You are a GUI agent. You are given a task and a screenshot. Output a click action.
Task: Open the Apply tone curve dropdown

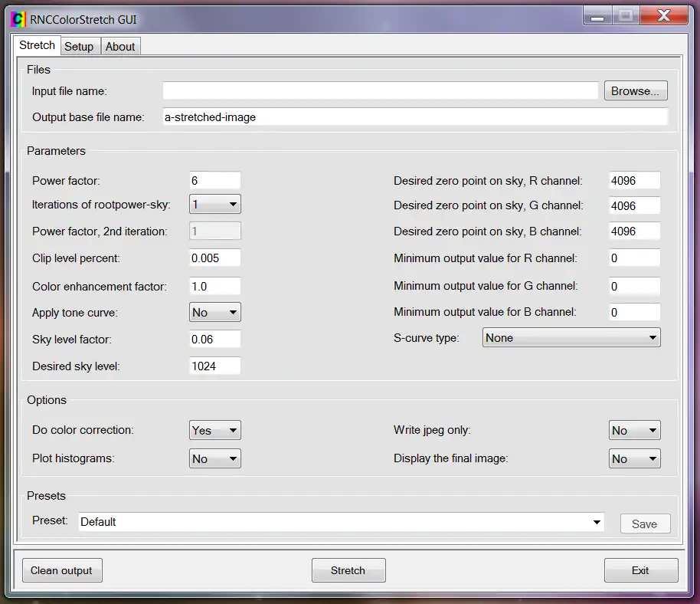coord(214,312)
